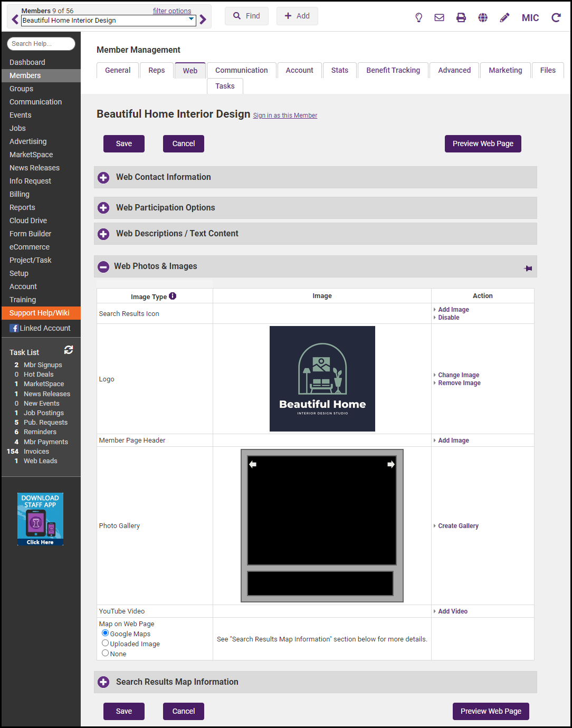
Task: Click the printer icon
Action: pyautogui.click(x=461, y=17)
